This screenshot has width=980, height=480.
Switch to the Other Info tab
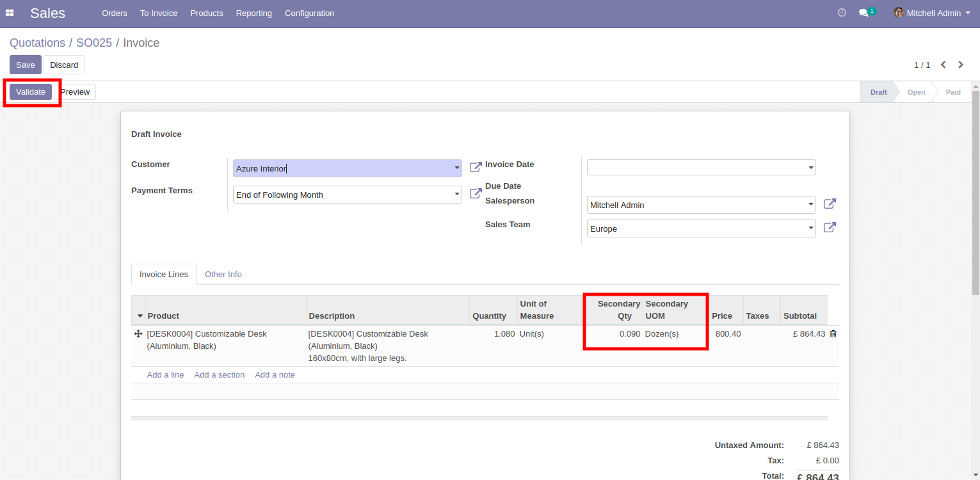point(223,274)
